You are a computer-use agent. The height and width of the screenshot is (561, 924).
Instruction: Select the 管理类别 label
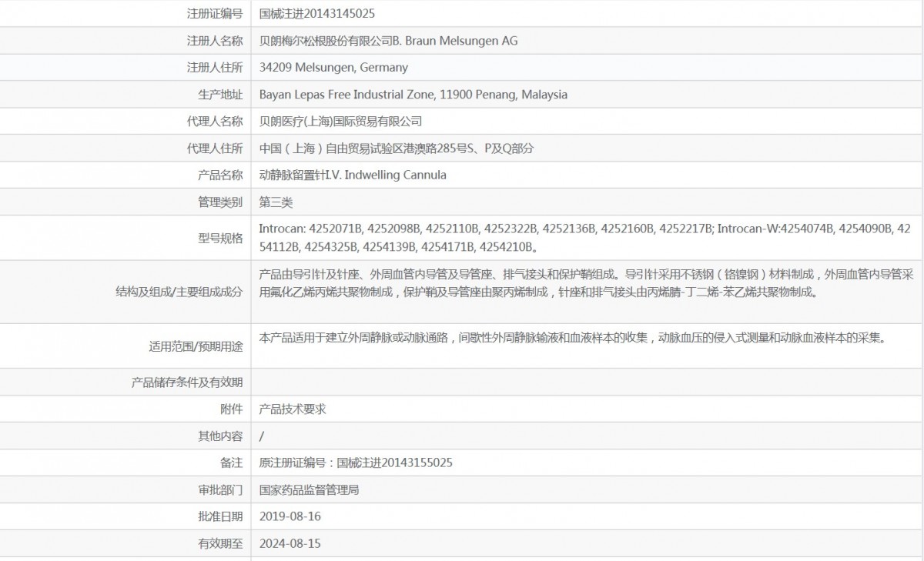(x=220, y=202)
